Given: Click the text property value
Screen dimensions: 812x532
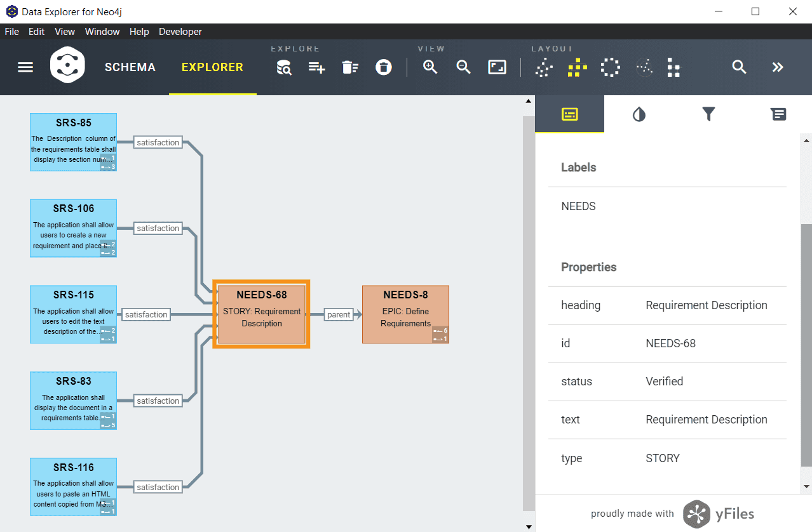Looking at the screenshot, I should 707,420.
